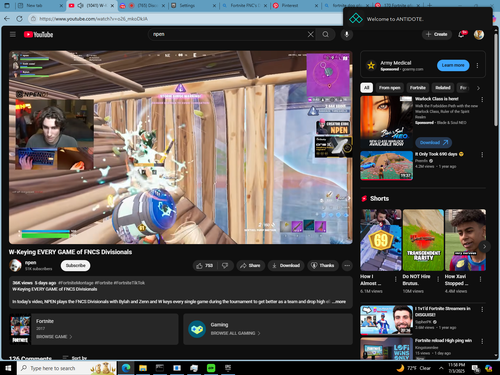
Task: Open the YouTube hamburger guide menu
Action: coord(13,34)
